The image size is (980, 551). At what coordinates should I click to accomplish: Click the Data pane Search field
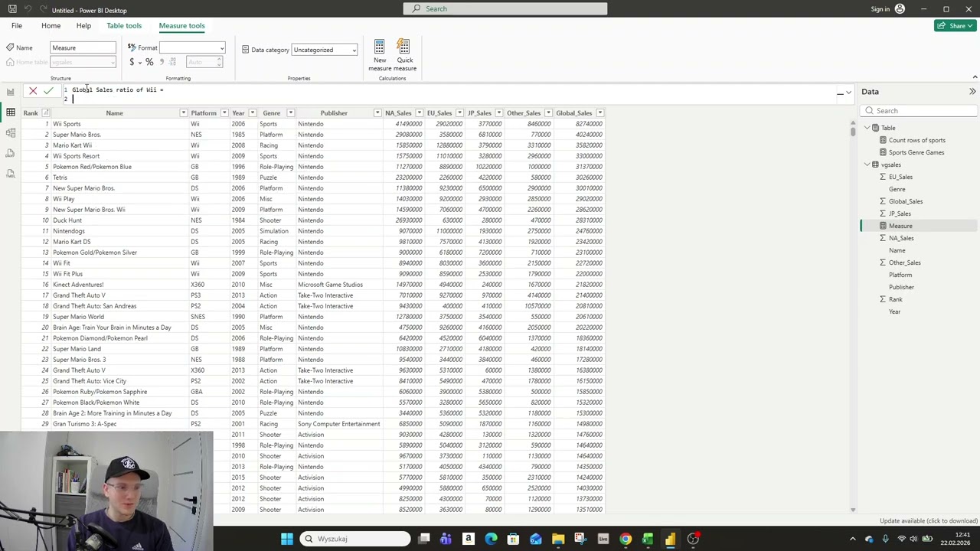point(920,111)
